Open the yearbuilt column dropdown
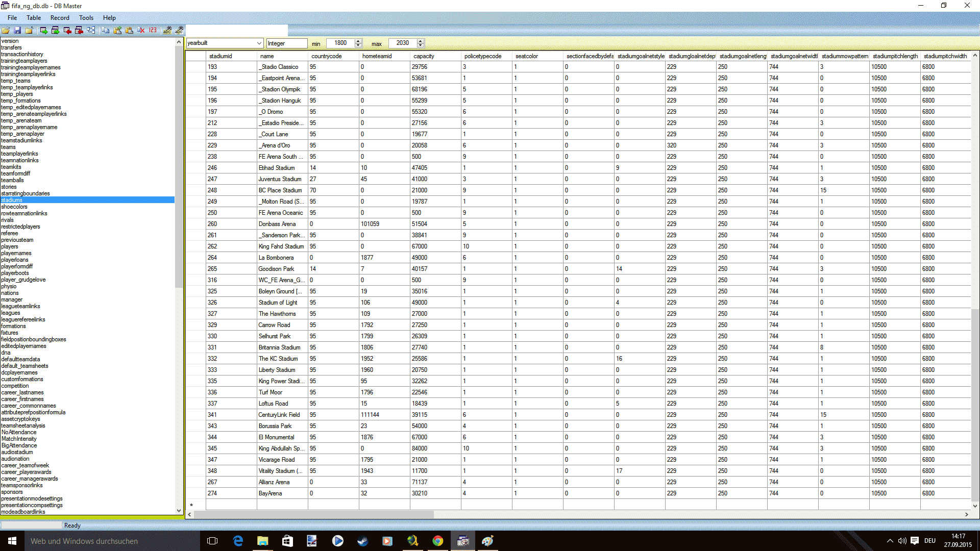Image resolution: width=980 pixels, height=551 pixels. [x=259, y=43]
